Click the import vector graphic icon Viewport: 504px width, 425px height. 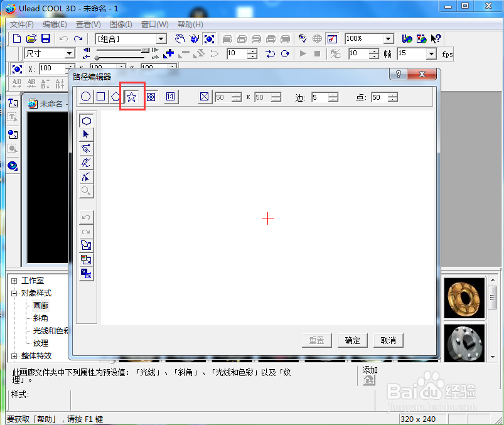[87, 245]
